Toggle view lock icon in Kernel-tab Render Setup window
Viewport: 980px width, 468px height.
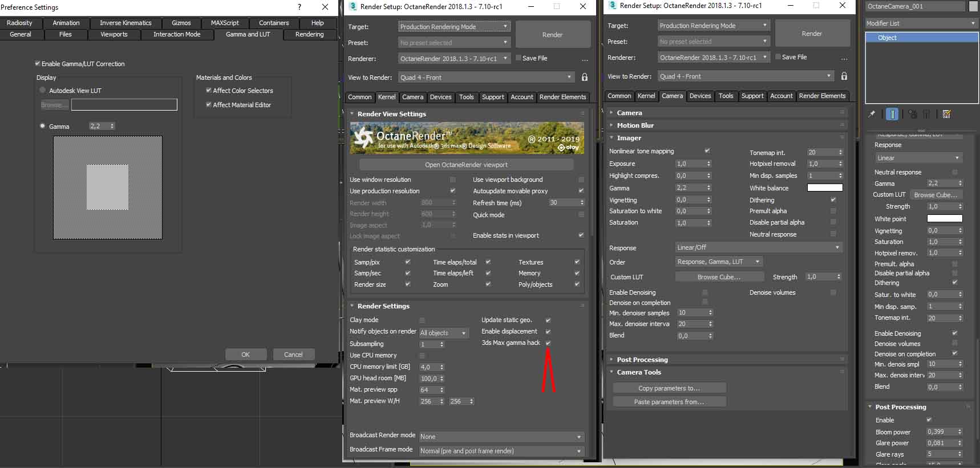[x=585, y=78]
